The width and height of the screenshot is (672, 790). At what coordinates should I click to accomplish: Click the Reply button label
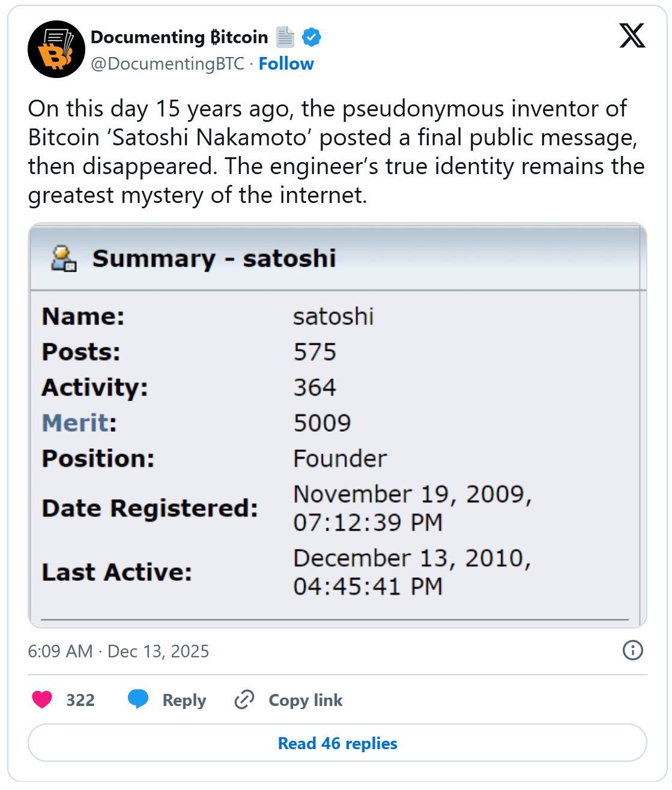(184, 700)
